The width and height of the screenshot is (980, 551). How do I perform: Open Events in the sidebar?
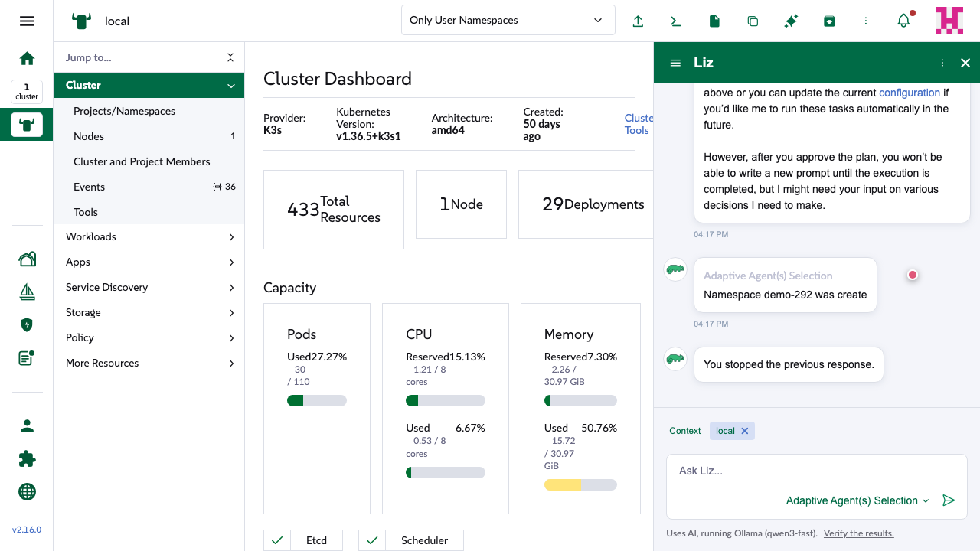[149, 187]
